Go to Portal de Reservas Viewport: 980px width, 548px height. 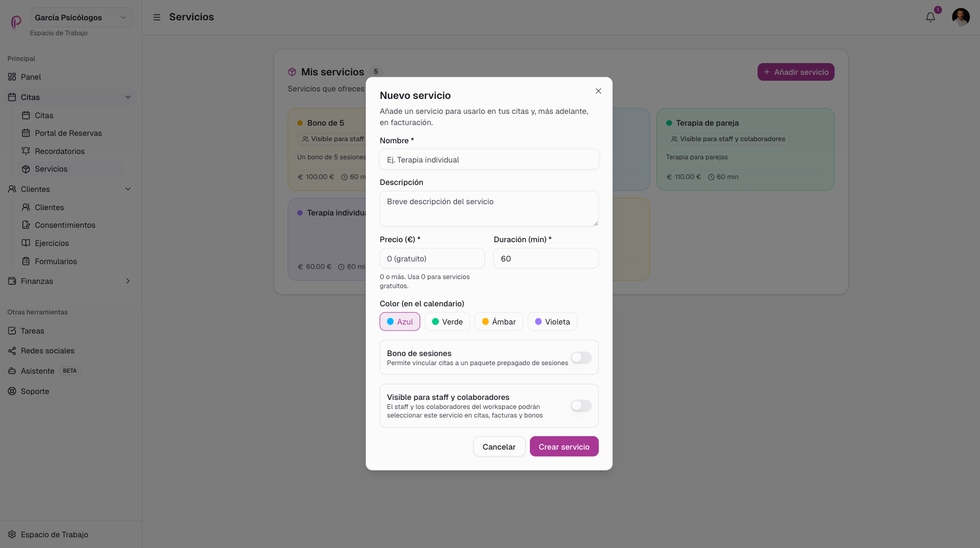68,133
